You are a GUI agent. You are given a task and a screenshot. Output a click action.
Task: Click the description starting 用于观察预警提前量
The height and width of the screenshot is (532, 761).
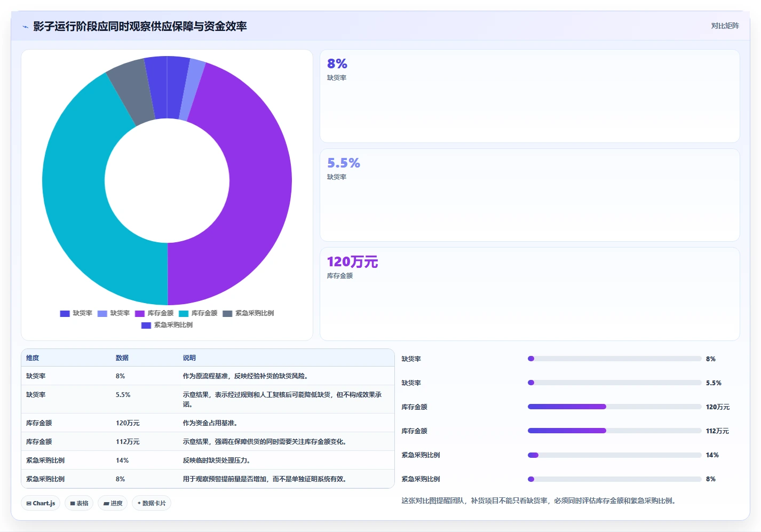(x=266, y=479)
